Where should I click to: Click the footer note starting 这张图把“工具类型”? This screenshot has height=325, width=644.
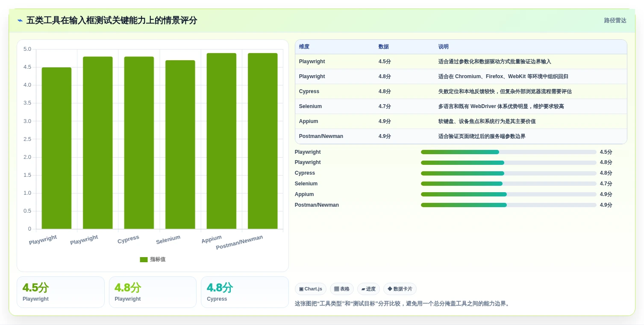click(402, 304)
